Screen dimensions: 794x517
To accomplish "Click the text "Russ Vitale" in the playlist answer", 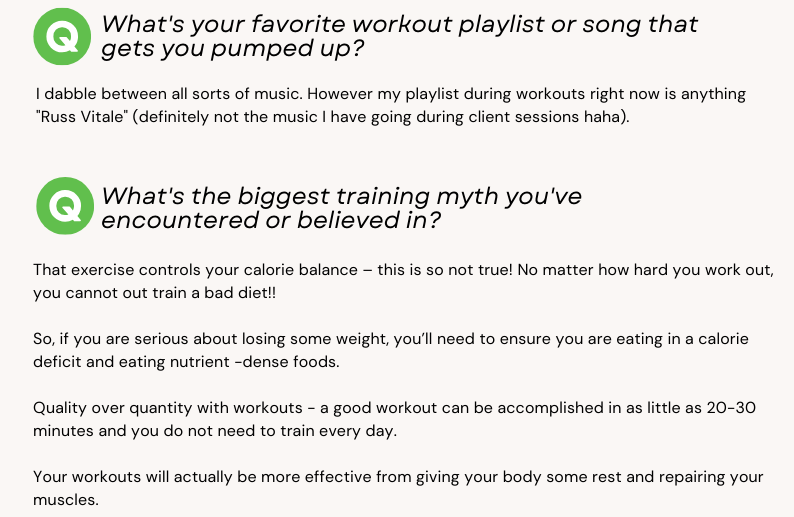I will coord(82,117).
